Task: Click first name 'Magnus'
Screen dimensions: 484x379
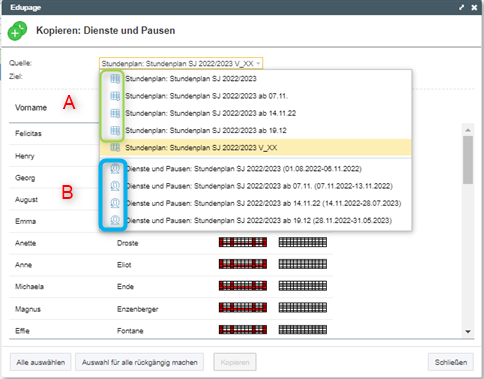Action: coord(28,309)
